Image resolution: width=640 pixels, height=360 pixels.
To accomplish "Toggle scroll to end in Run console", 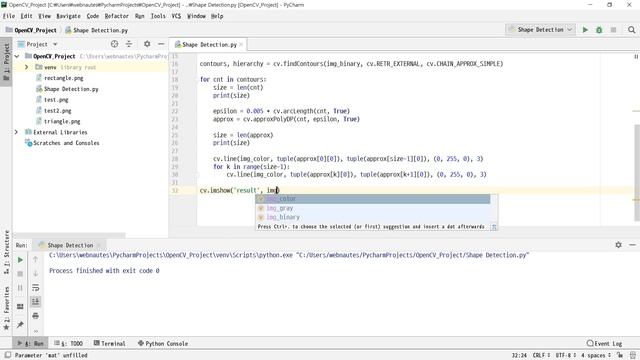I will coord(36,302).
